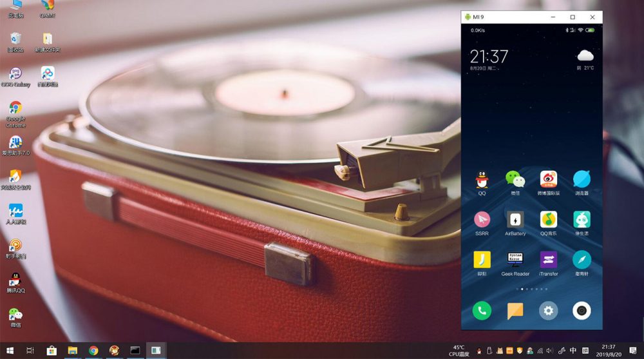Open the yellow Jike app on the phone
644x359 pixels.
tap(482, 260)
